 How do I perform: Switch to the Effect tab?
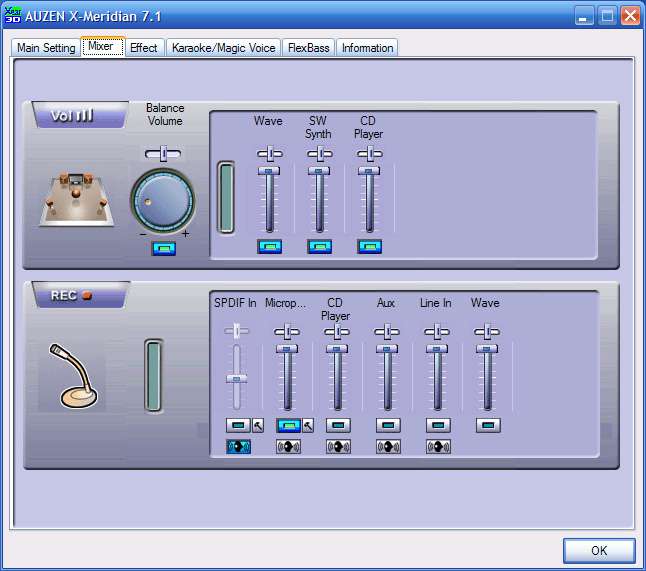[x=144, y=48]
